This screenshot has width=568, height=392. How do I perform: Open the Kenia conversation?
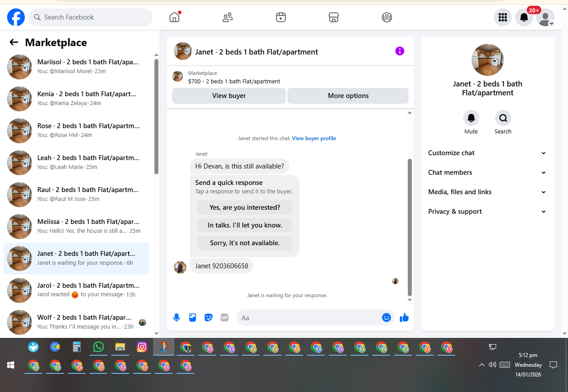tap(76, 99)
